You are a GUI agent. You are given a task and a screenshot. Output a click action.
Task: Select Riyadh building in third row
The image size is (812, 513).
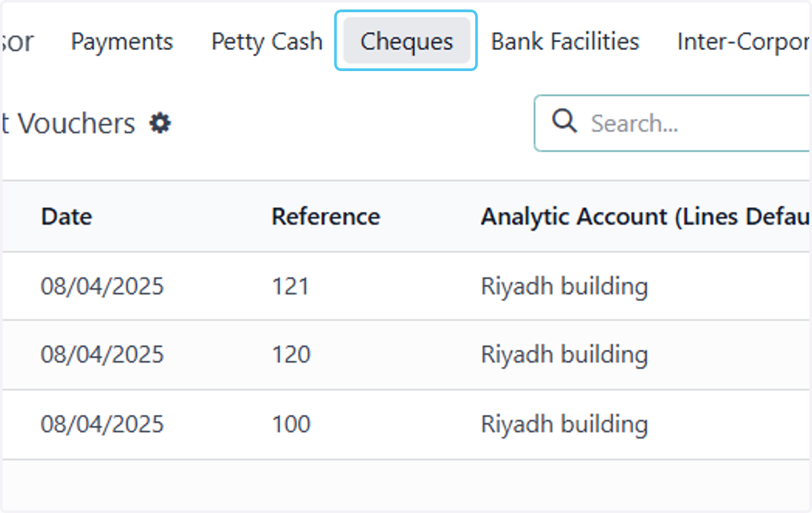pos(564,424)
